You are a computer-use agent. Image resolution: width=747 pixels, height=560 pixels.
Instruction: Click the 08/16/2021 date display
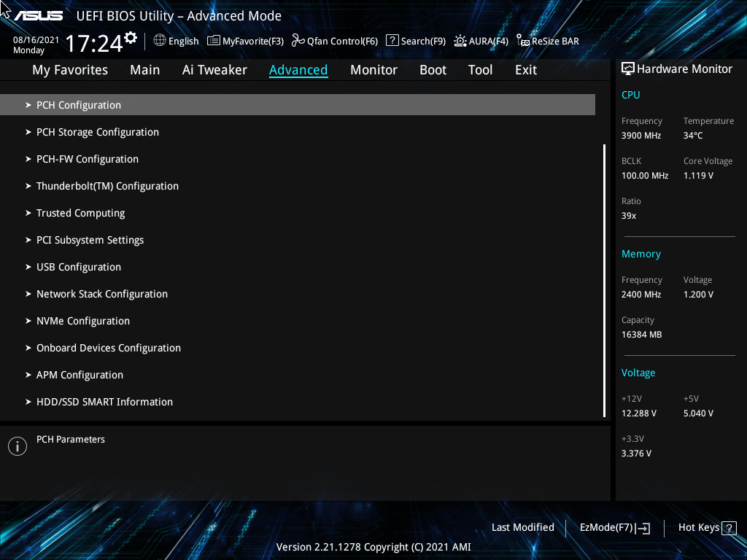[x=36, y=40]
